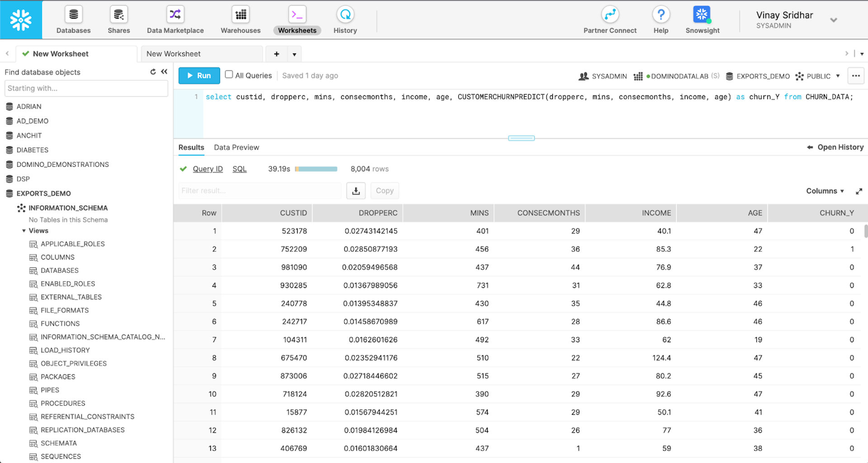868x463 pixels.
Task: Click Open History
Action: point(835,147)
